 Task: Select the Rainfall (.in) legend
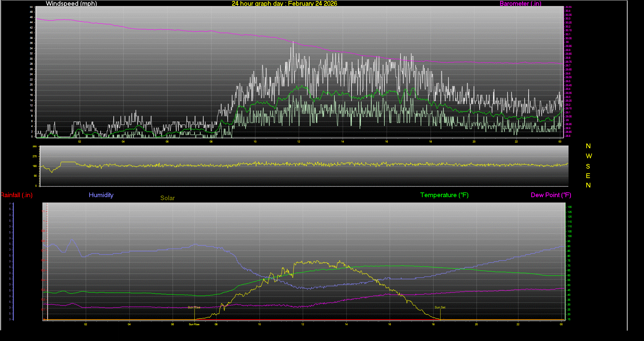click(x=16, y=195)
